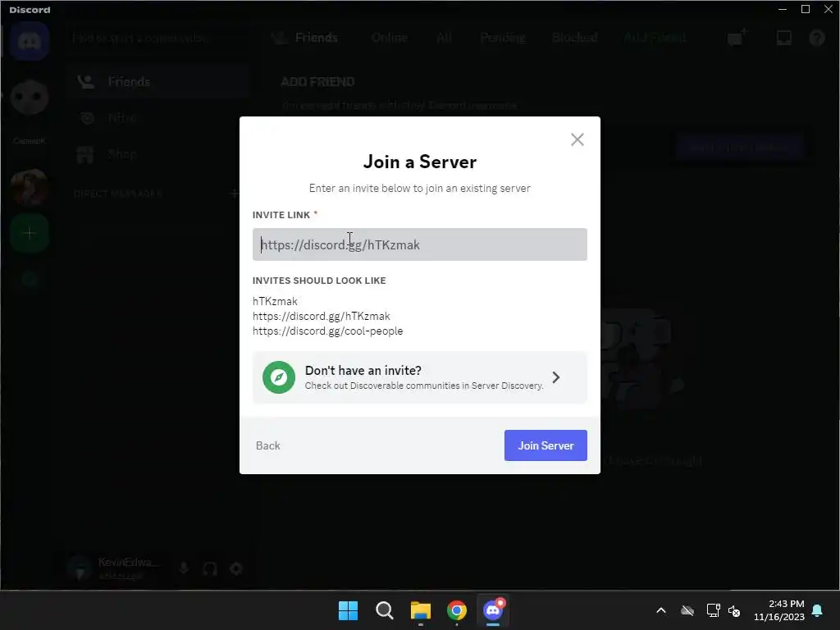Open Nitro in the sidebar

click(158, 118)
